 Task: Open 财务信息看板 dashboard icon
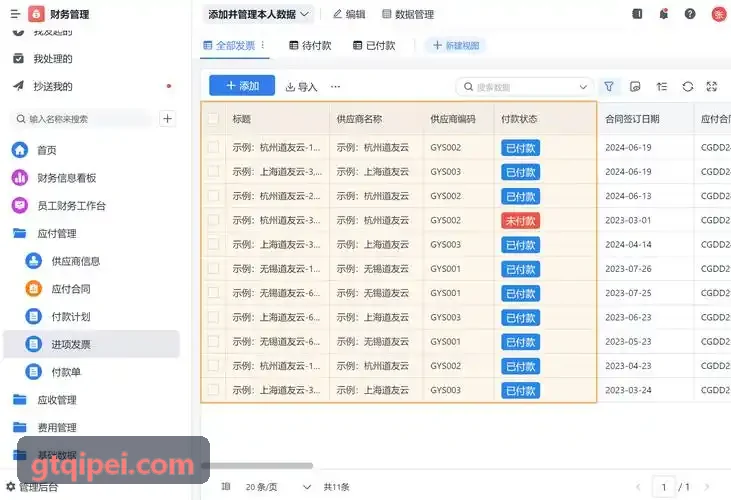pyautogui.click(x=20, y=178)
